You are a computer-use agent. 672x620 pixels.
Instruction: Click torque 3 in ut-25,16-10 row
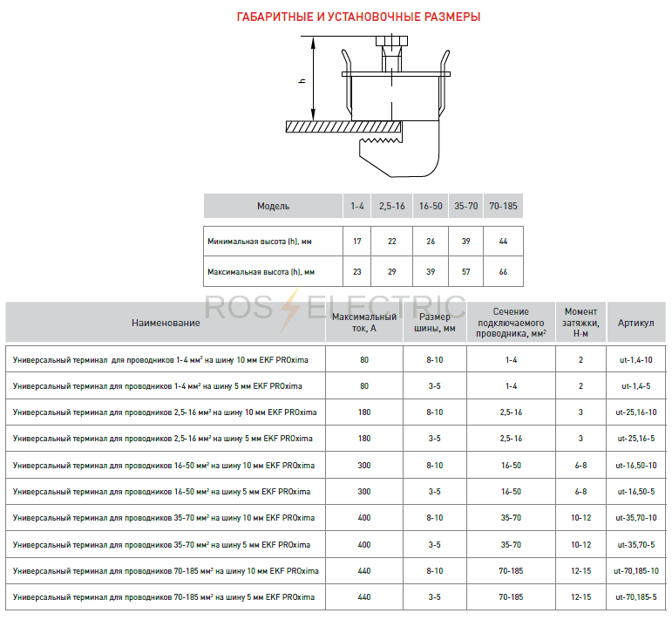click(580, 412)
